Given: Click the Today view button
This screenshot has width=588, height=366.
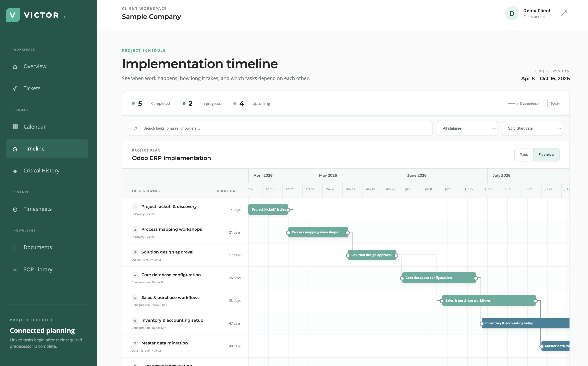Looking at the screenshot, I should pyautogui.click(x=524, y=155).
